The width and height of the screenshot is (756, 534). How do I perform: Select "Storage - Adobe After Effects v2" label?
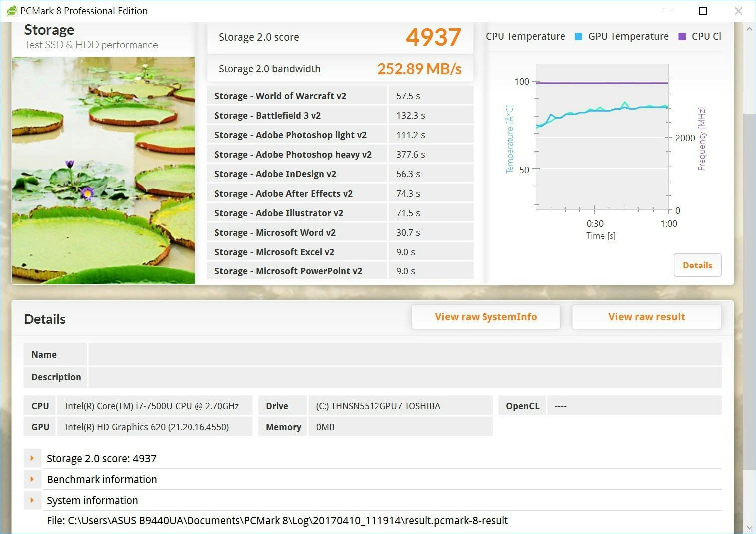click(x=284, y=193)
